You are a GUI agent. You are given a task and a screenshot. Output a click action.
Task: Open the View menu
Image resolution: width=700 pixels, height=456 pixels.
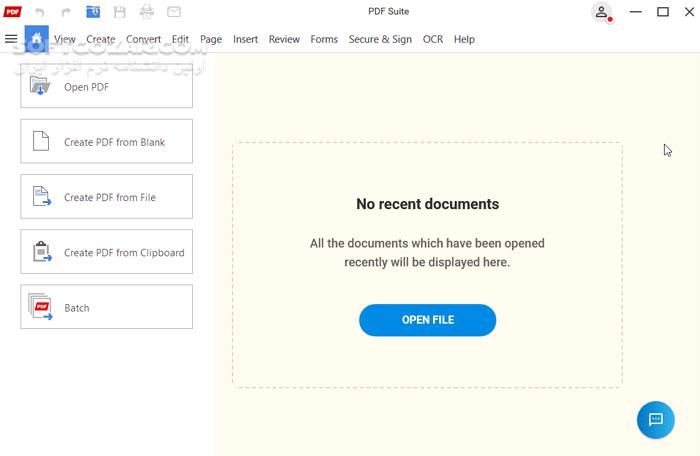pyautogui.click(x=65, y=39)
